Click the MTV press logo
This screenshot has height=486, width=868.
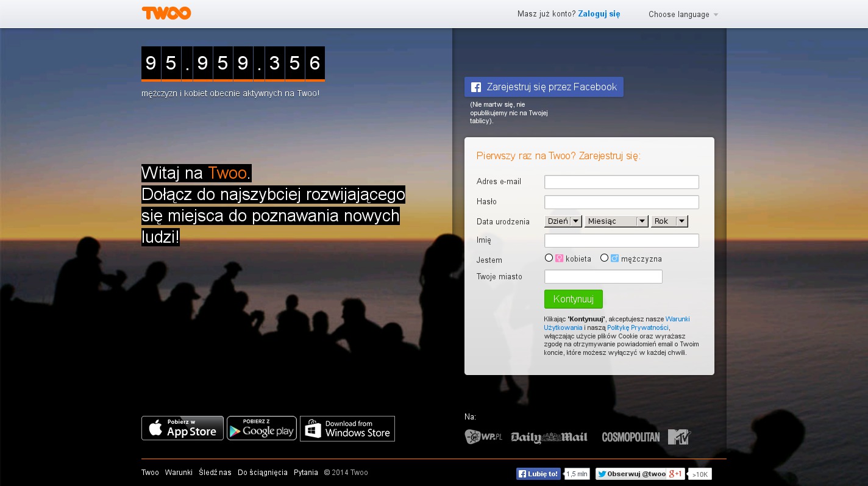[x=679, y=437]
